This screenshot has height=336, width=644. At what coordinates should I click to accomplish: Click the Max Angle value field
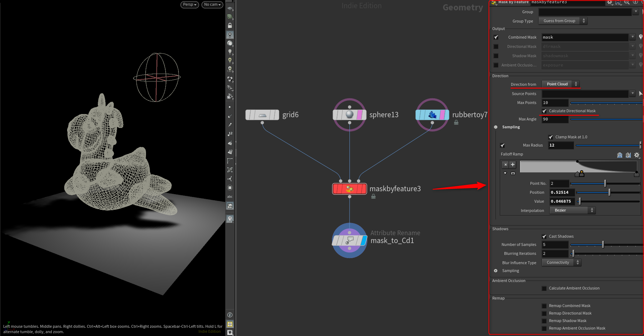pos(555,119)
